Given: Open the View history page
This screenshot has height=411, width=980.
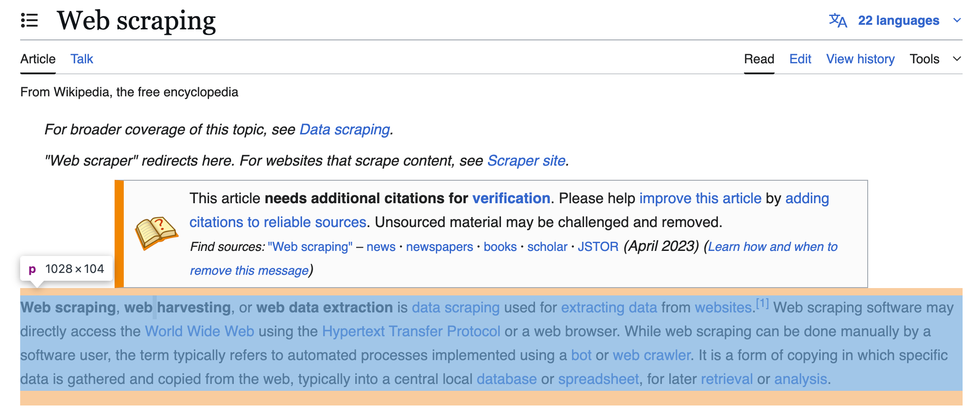Looking at the screenshot, I should [x=860, y=59].
